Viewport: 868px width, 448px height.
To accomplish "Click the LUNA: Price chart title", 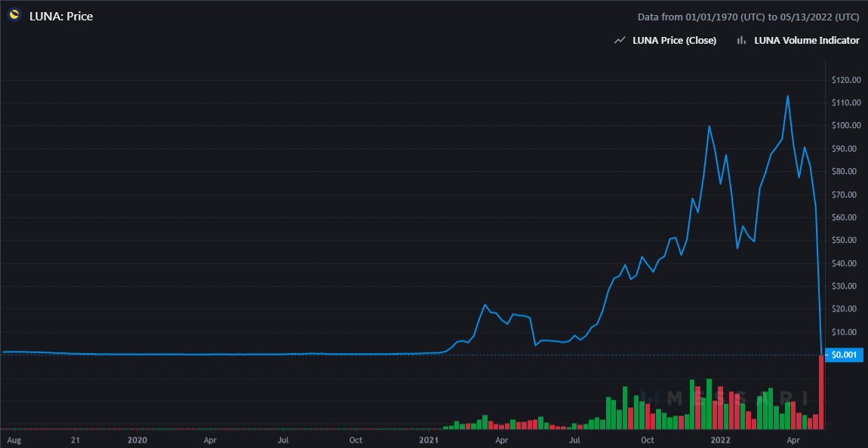I will tap(61, 16).
